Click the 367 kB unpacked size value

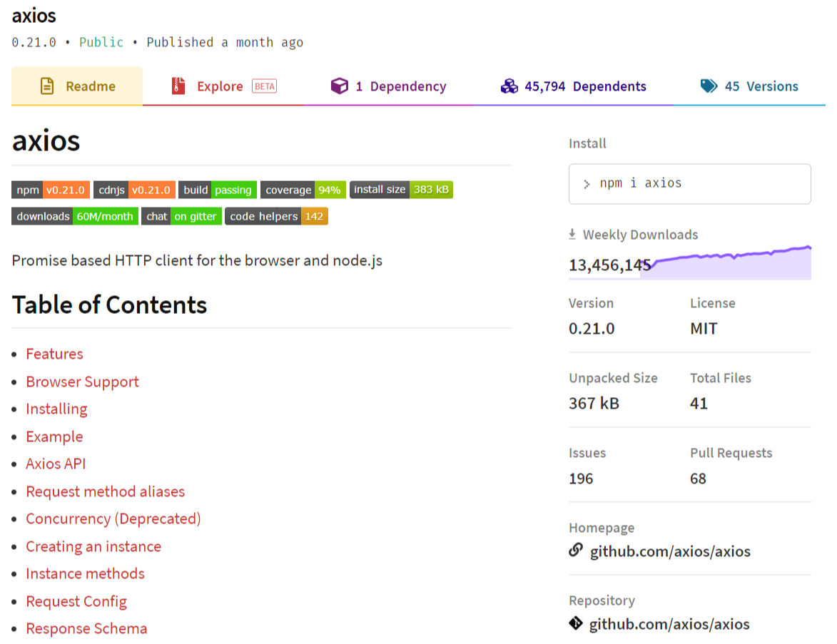(594, 404)
